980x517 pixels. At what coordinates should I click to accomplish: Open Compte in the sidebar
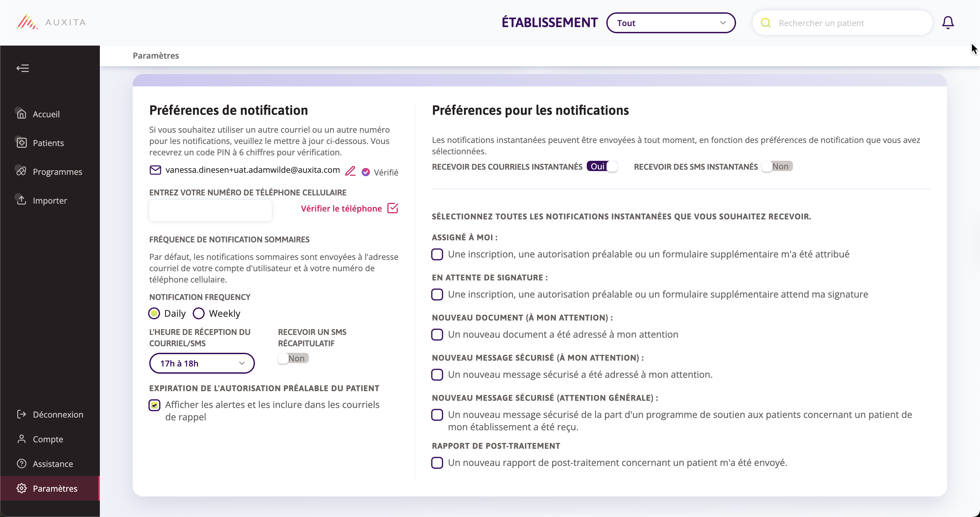click(x=48, y=439)
